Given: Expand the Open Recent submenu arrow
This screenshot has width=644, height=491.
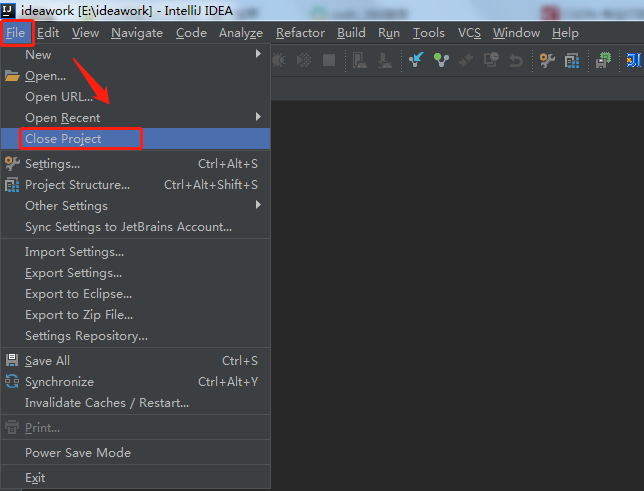Looking at the screenshot, I should coord(258,117).
